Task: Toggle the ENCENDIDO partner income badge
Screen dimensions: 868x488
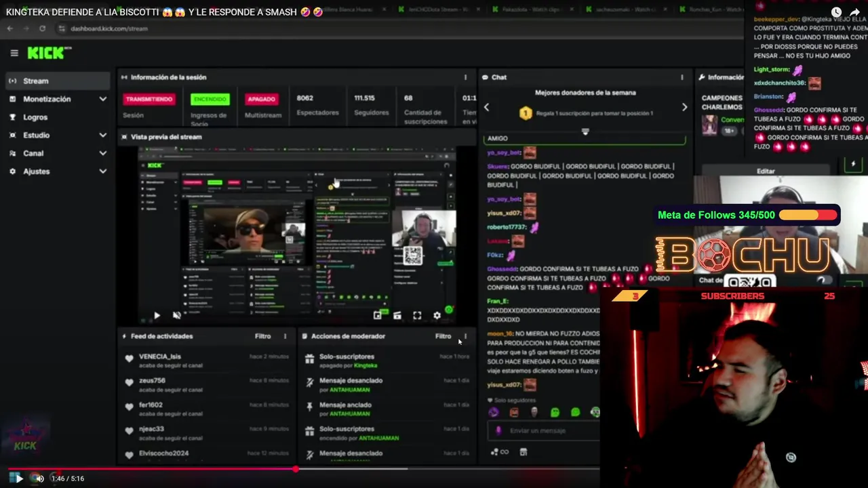Action: pos(210,99)
